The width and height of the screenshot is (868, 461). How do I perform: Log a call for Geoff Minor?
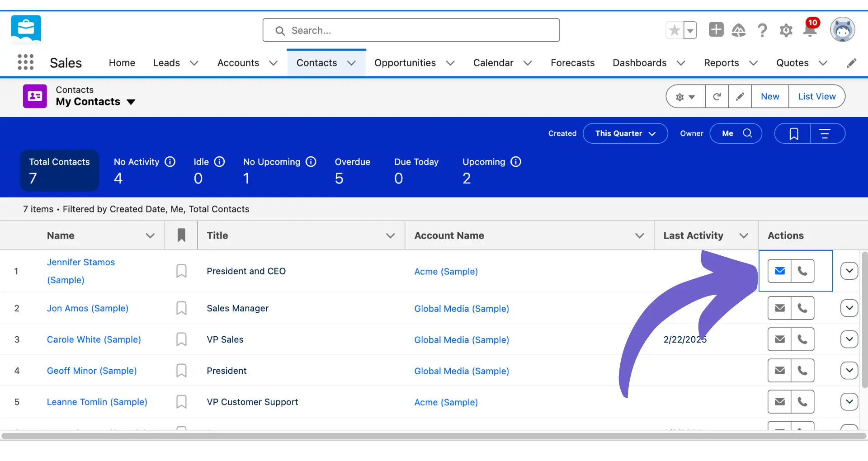[x=802, y=370]
